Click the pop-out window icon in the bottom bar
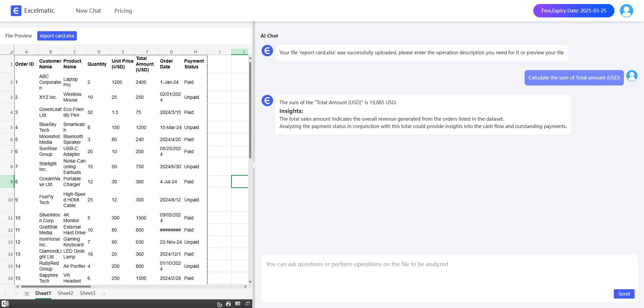 coord(248,304)
